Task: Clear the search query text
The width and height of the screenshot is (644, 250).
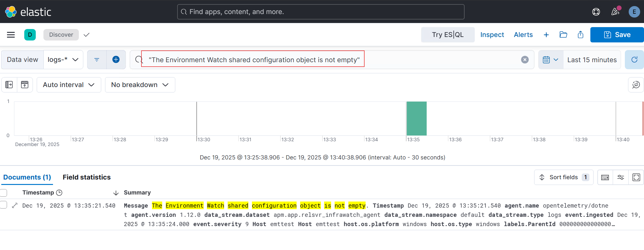Action: (x=525, y=60)
